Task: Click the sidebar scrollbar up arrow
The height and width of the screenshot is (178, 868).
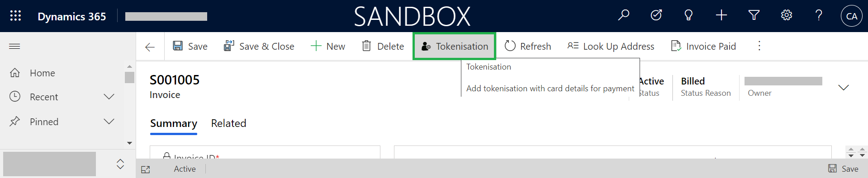Action: coord(129,66)
